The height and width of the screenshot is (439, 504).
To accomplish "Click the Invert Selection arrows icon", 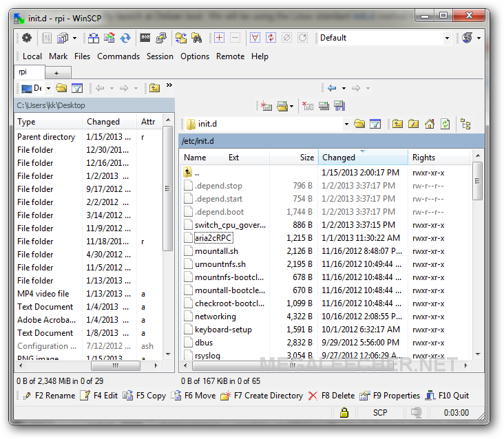I will (271, 38).
